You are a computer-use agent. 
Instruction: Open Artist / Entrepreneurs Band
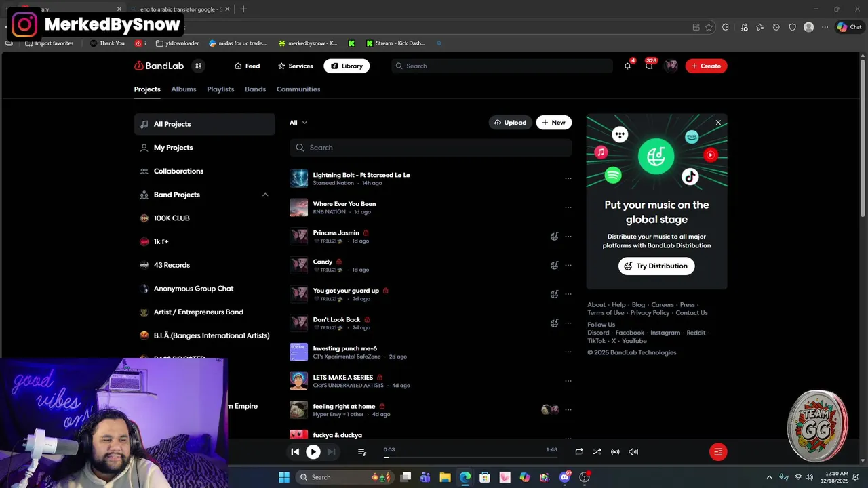point(204,312)
